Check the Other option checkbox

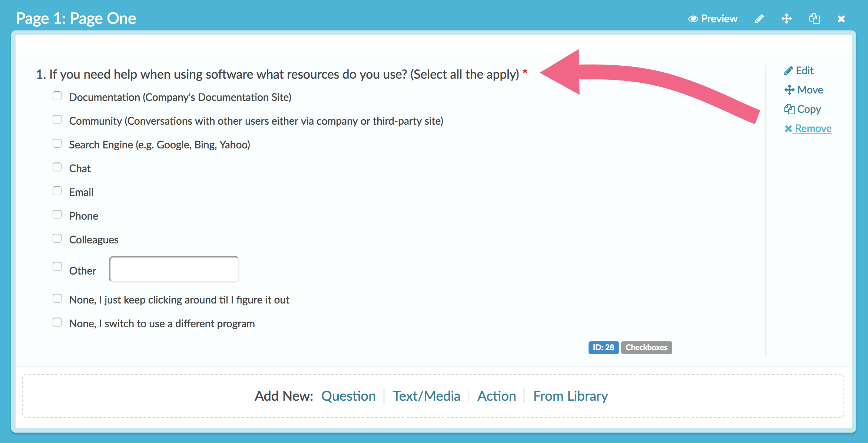coord(57,267)
